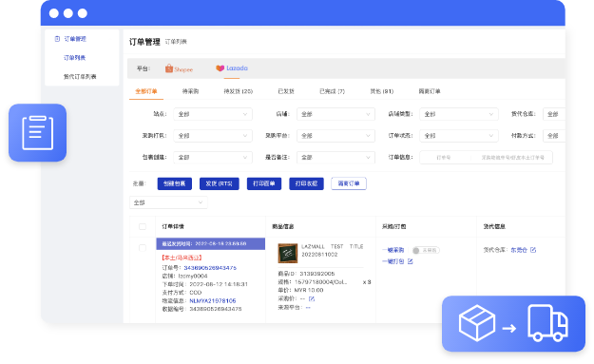Click the edit icon next to 采购价
This screenshot has height=364, width=594.
[x=312, y=298]
